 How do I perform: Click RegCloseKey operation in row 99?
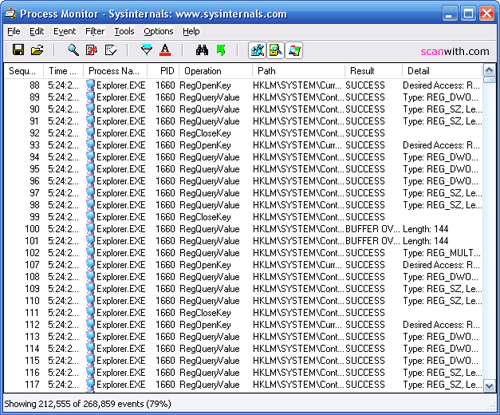click(x=205, y=217)
